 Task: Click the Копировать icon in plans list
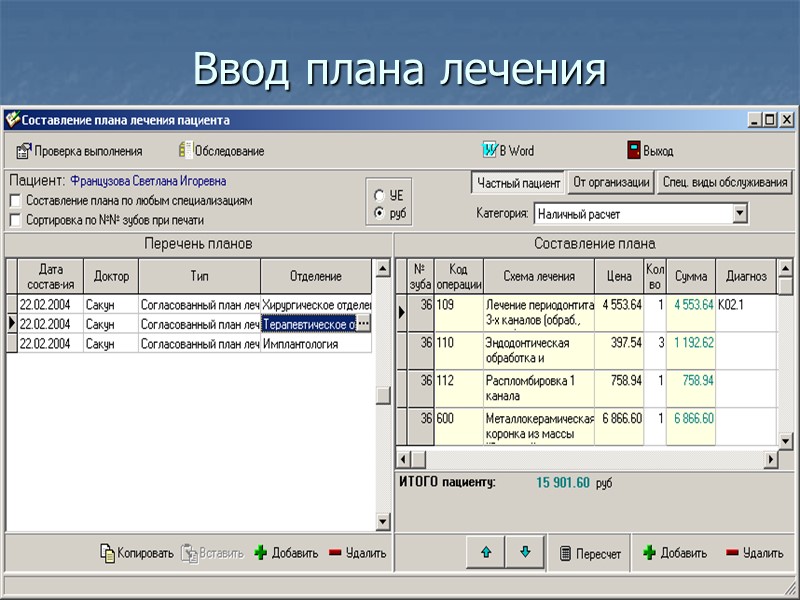[108, 554]
